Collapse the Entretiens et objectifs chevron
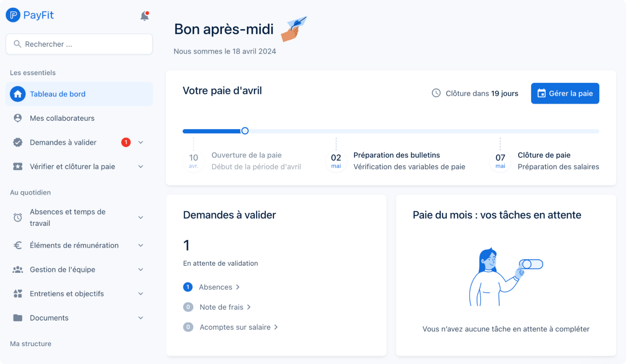The width and height of the screenshot is (626, 364). pos(140,293)
